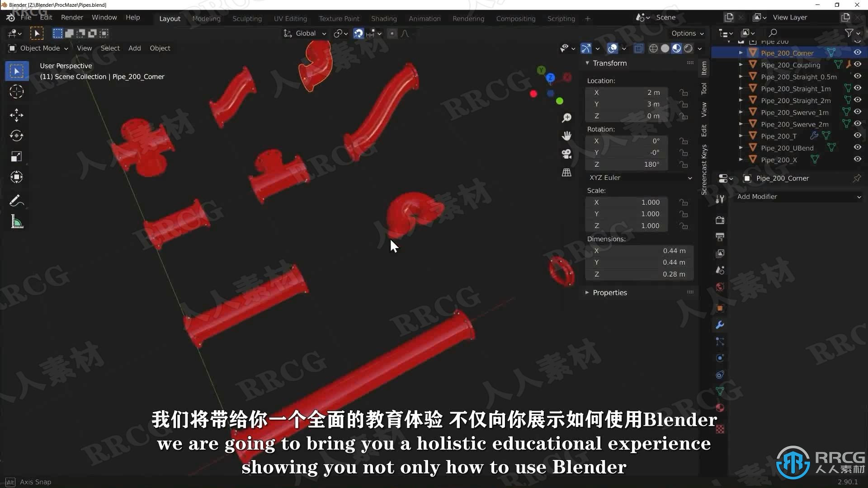
Task: Click the Scale Y 1.000 field
Action: coord(627,214)
